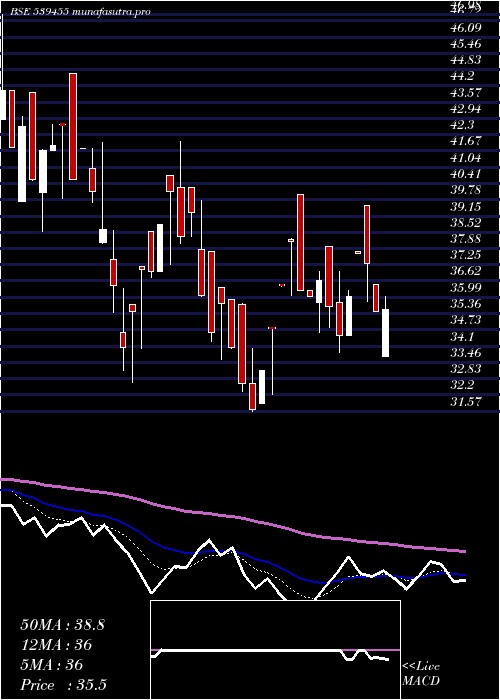The height and width of the screenshot is (700, 500).
Task: Click the 45.46 price axis label
Action: (x=466, y=44)
